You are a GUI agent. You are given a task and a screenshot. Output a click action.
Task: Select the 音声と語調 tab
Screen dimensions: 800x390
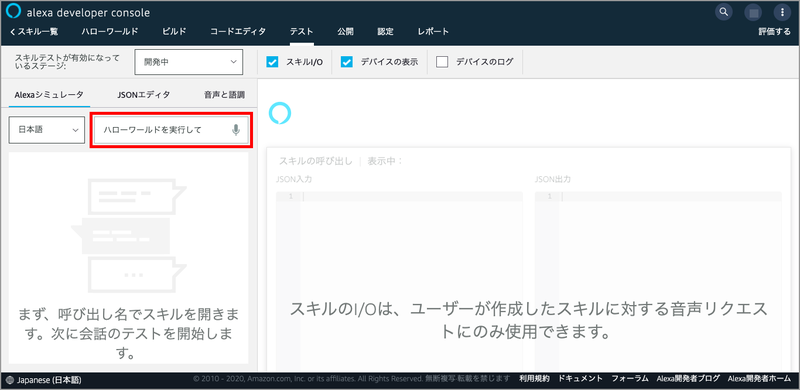(224, 94)
